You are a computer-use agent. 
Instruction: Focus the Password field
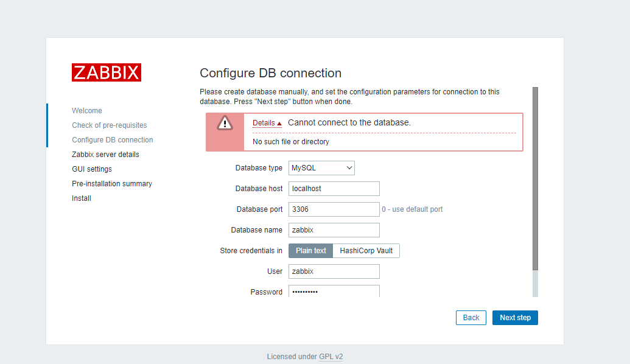coord(334,292)
